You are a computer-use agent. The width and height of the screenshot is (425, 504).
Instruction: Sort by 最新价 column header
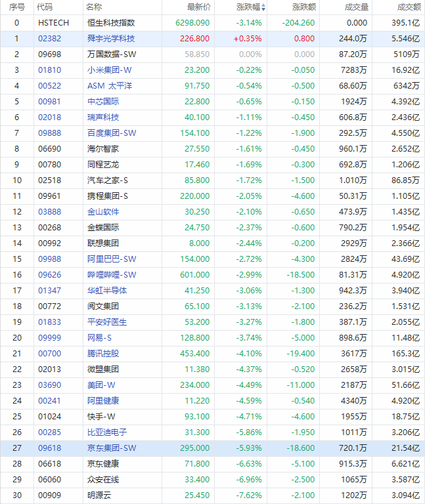199,7
